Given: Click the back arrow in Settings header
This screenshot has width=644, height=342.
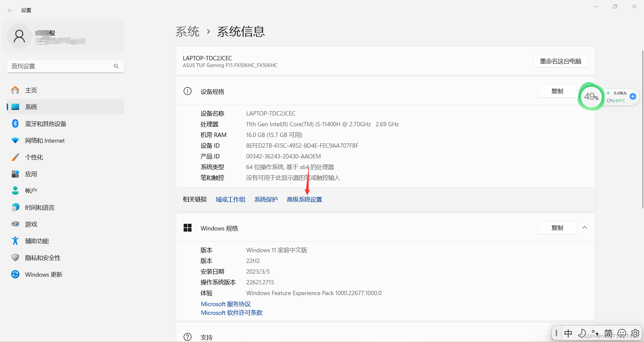Looking at the screenshot, I should pyautogui.click(x=10, y=10).
